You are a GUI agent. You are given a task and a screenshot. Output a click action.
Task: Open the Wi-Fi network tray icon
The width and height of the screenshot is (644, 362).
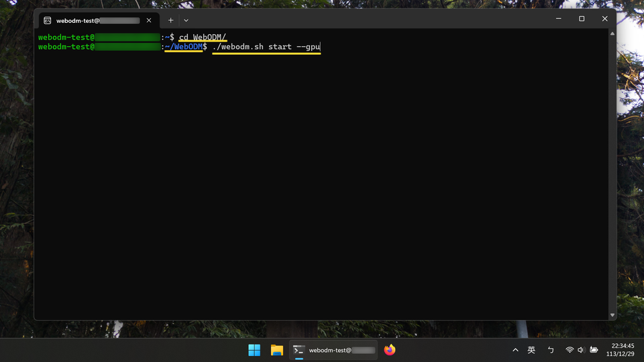pyautogui.click(x=570, y=350)
